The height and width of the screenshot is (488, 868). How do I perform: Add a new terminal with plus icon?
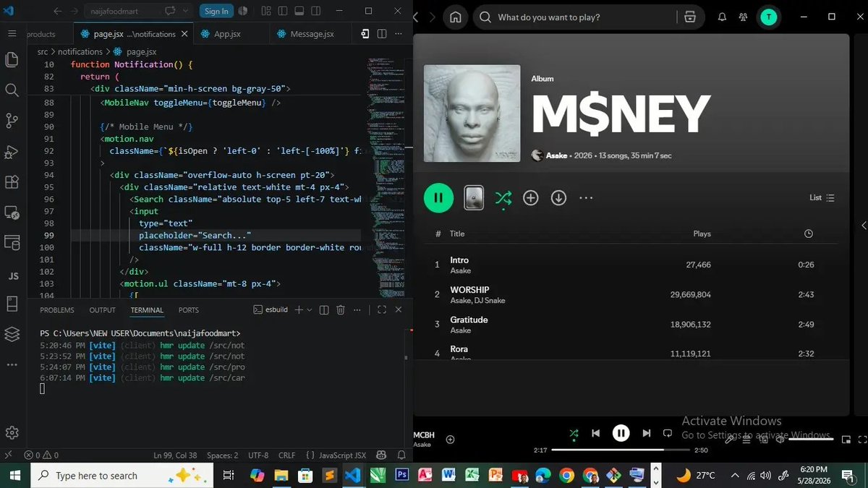[298, 309]
